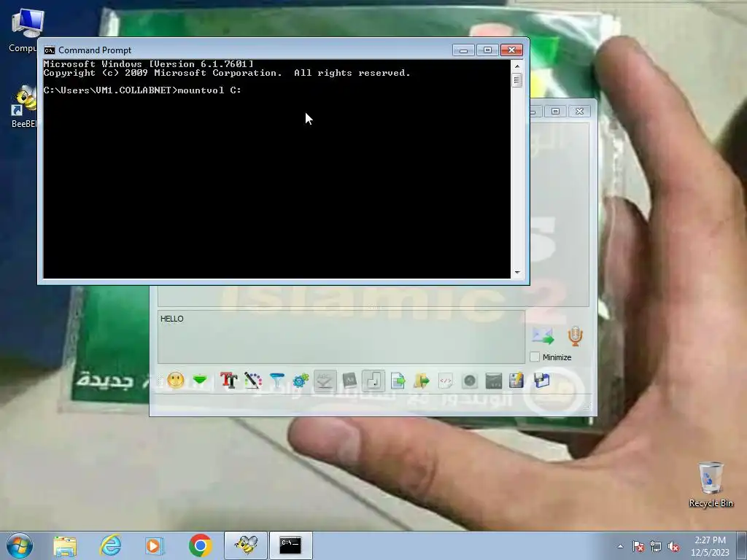Save the chat with floppy pencil icon
The width and height of the screenshot is (747, 560).
click(x=516, y=380)
